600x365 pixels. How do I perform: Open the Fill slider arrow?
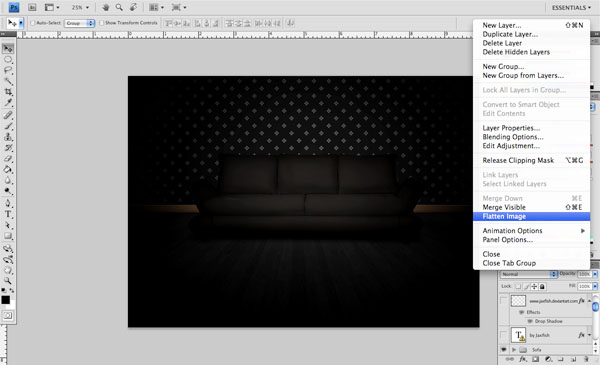point(595,286)
